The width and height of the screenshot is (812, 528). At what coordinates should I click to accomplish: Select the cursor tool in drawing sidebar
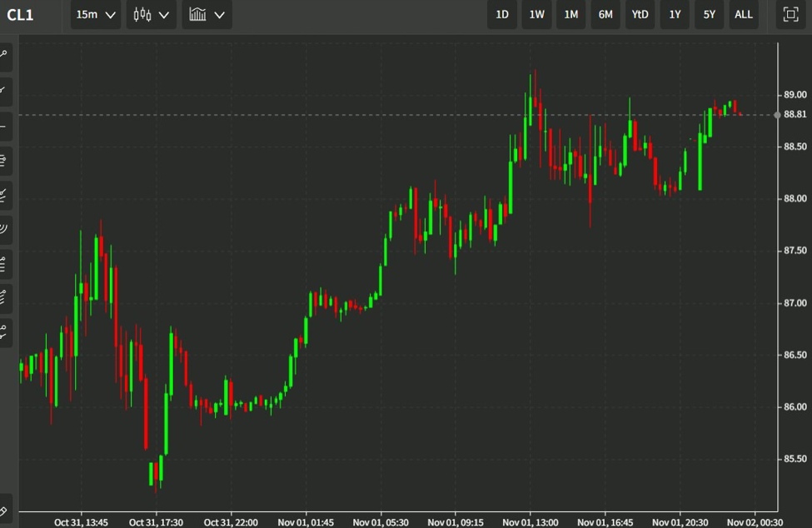7,55
